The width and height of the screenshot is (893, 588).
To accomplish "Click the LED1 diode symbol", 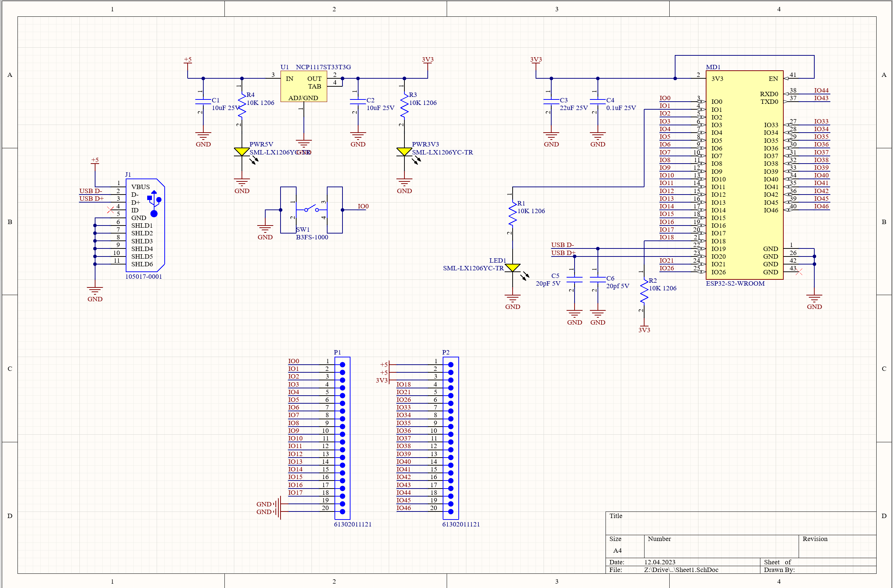I will tap(512, 268).
